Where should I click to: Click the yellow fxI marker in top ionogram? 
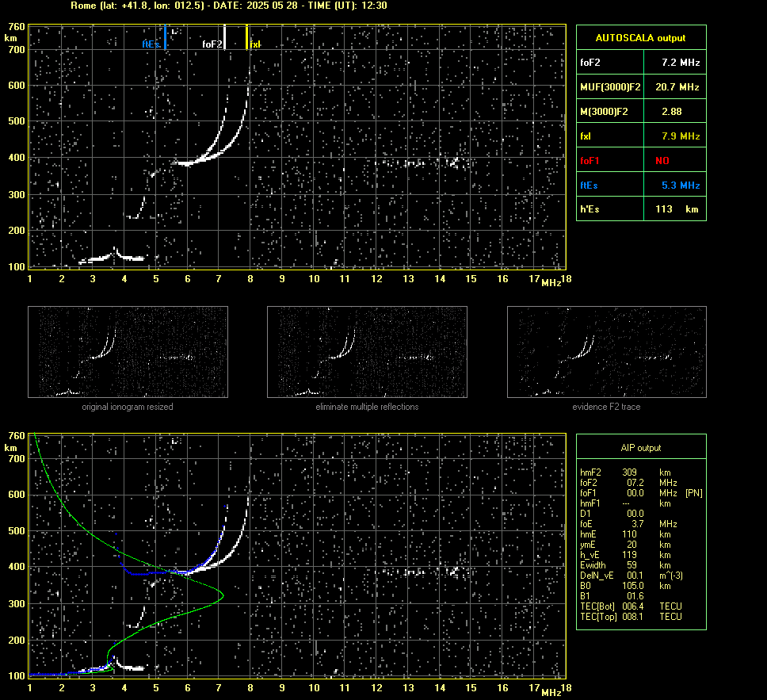pyautogui.click(x=246, y=36)
